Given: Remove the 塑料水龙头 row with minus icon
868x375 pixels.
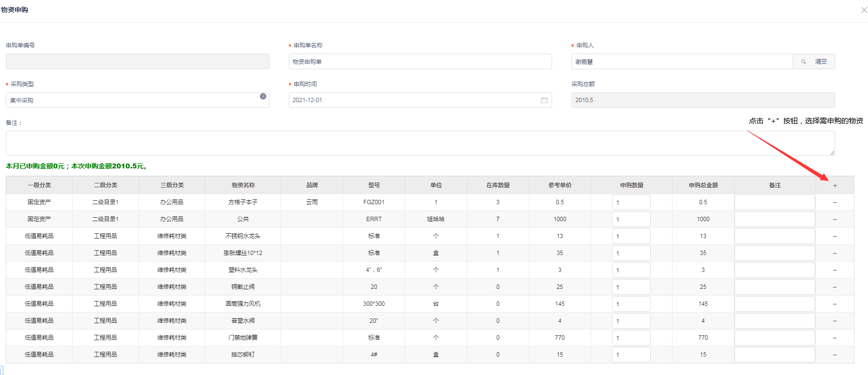Looking at the screenshot, I should [x=835, y=270].
